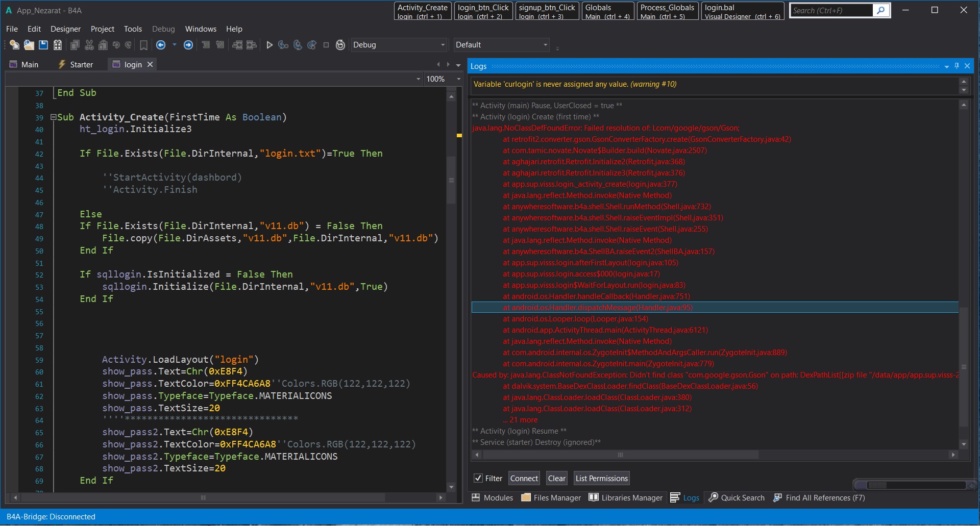Click the search magnifier icon
This screenshot has height=526, width=980.
click(x=881, y=10)
